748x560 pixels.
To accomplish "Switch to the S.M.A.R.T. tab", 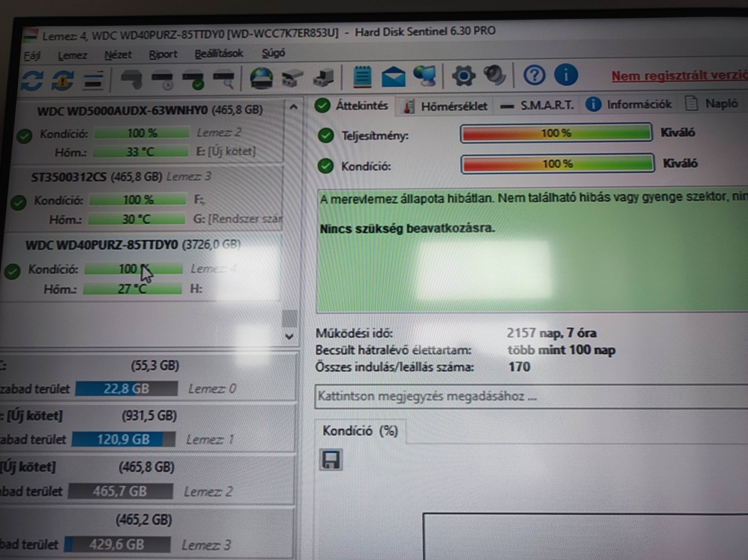I will pos(537,105).
